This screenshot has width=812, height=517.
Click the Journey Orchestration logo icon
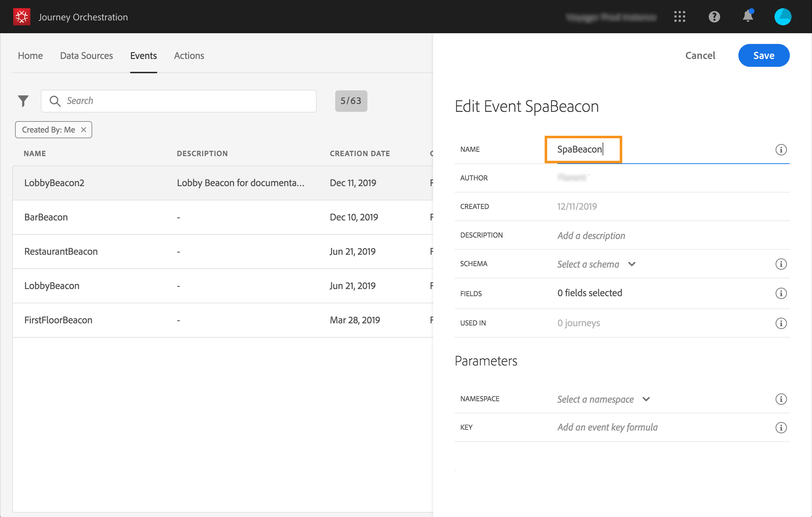21,17
